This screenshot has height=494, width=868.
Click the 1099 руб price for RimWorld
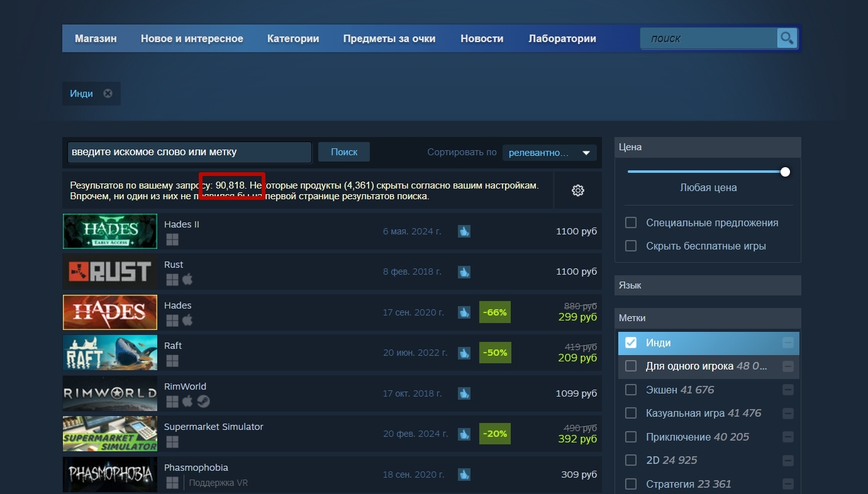tap(576, 393)
